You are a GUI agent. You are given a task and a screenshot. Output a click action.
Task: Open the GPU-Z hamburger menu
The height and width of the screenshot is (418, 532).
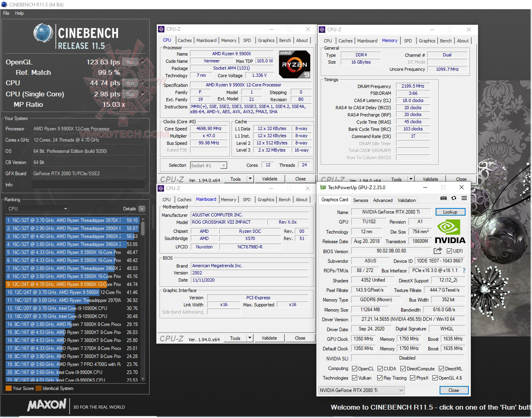[464, 198]
